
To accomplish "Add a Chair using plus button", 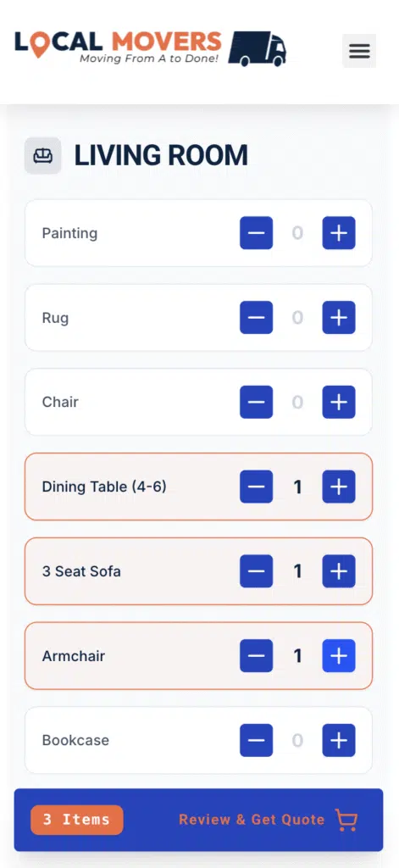I will tap(339, 402).
